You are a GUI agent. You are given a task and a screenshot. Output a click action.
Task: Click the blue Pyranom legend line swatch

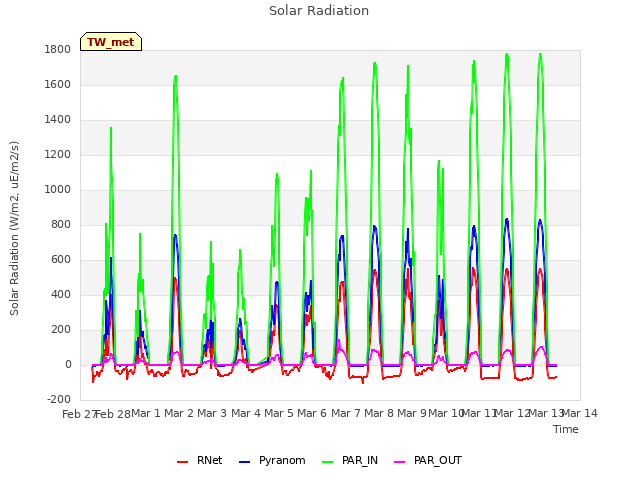(244, 462)
